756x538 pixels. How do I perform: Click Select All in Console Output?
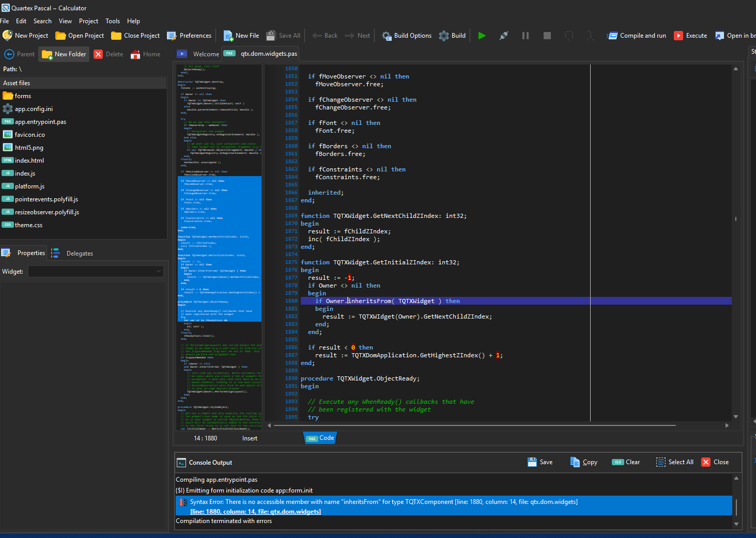pyautogui.click(x=675, y=462)
